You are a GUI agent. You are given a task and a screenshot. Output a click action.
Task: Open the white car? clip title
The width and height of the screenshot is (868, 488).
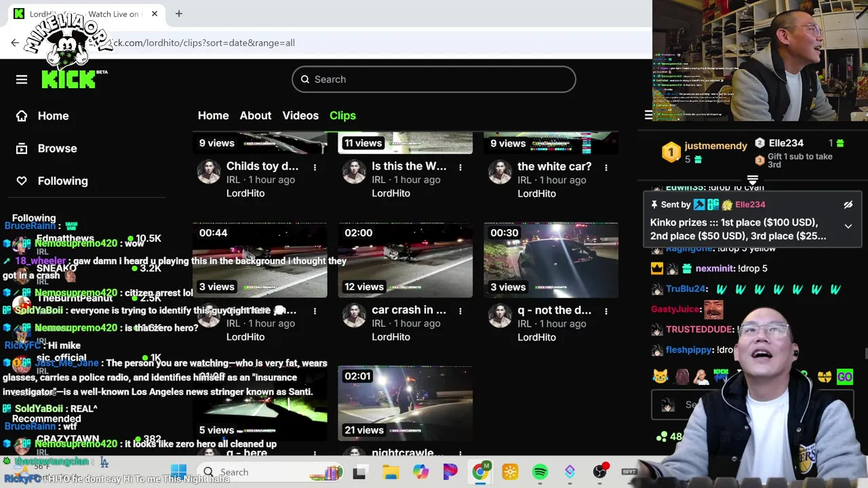click(x=554, y=166)
